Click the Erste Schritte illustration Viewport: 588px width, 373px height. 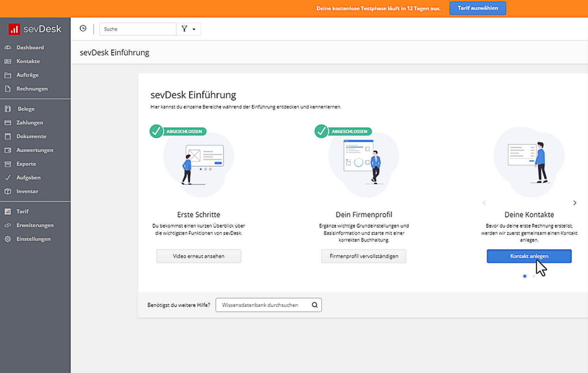click(199, 162)
